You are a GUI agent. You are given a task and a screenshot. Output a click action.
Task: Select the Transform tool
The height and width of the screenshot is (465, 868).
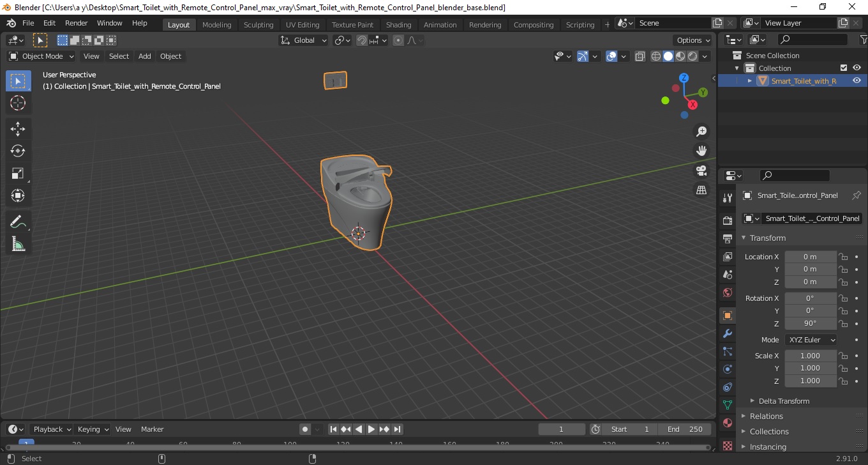coord(18,195)
